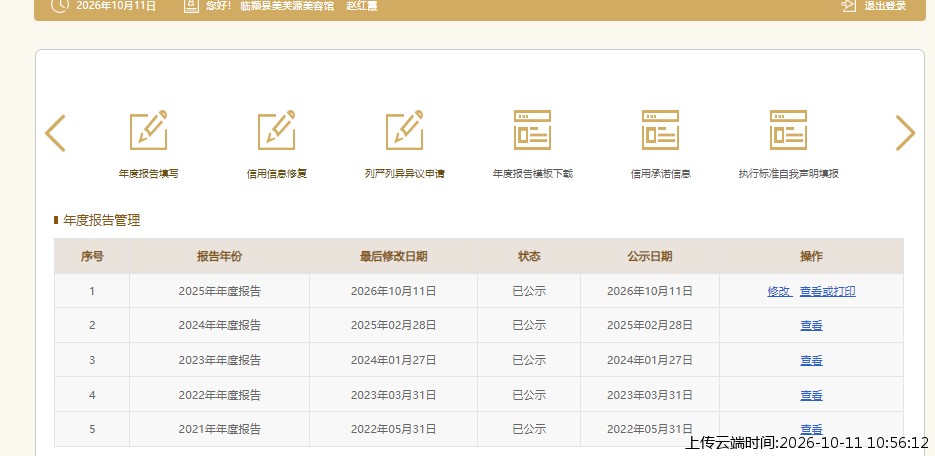
Task: Click the 最后修改日期 column header
Action: tap(394, 256)
